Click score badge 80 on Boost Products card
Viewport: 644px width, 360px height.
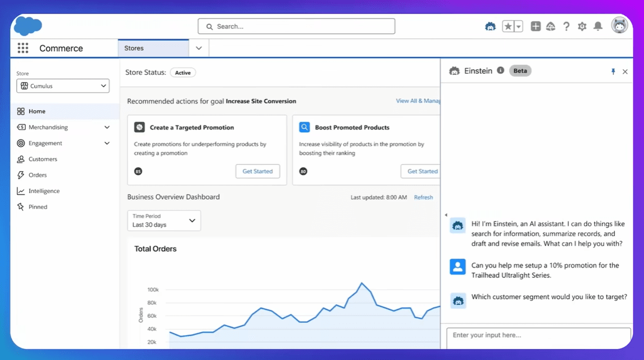pyautogui.click(x=303, y=172)
